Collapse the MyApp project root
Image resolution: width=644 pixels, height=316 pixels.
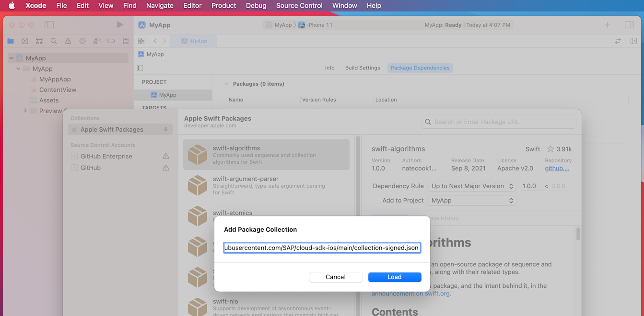point(11,58)
